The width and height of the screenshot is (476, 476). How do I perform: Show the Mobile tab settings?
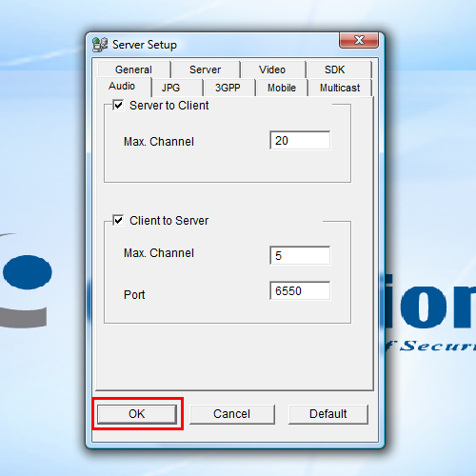pos(282,88)
